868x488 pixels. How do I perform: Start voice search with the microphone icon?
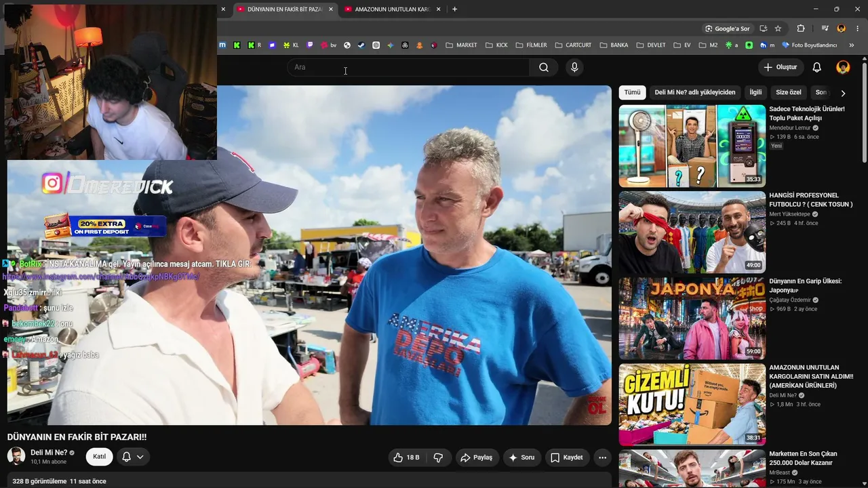click(x=574, y=67)
